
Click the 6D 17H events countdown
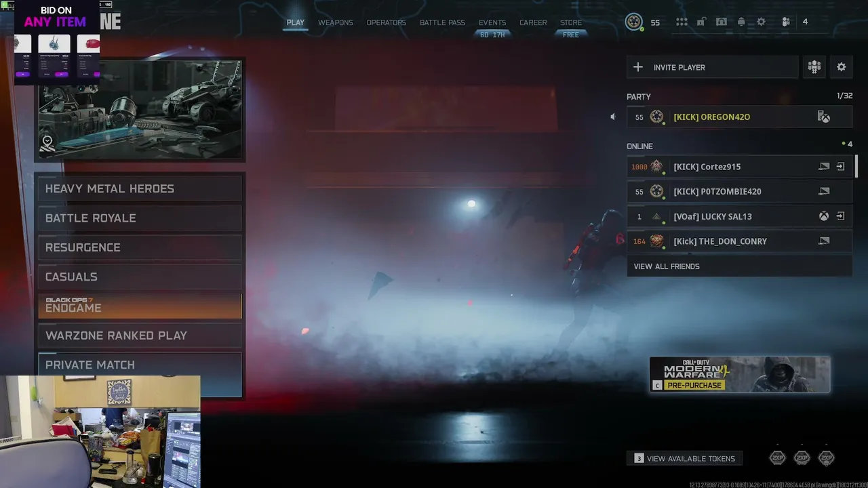coord(492,35)
